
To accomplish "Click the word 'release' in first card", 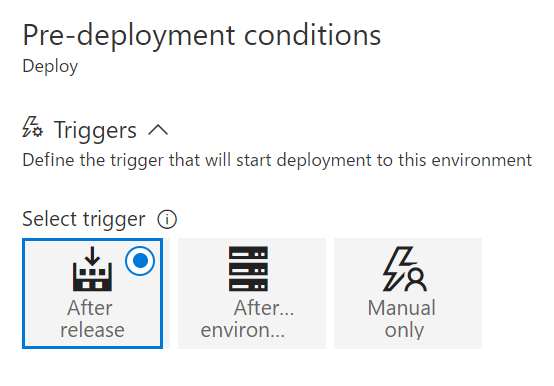I will pos(92,330).
